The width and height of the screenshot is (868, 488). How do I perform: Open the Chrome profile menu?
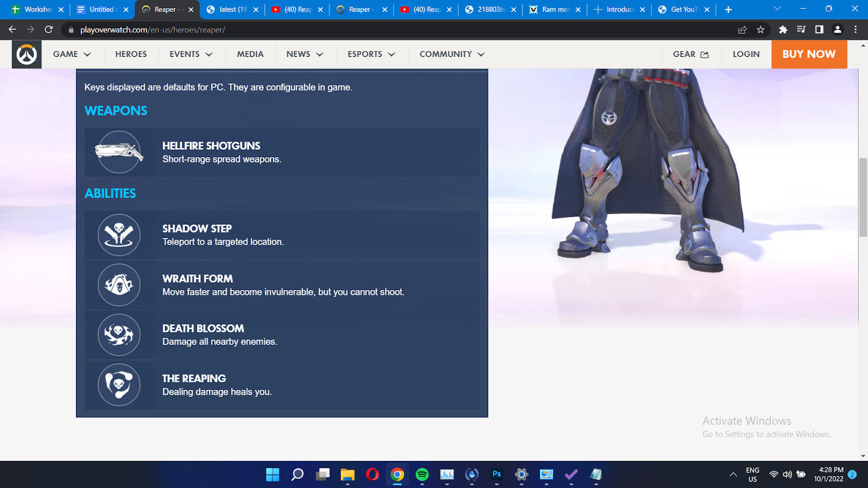tap(838, 30)
